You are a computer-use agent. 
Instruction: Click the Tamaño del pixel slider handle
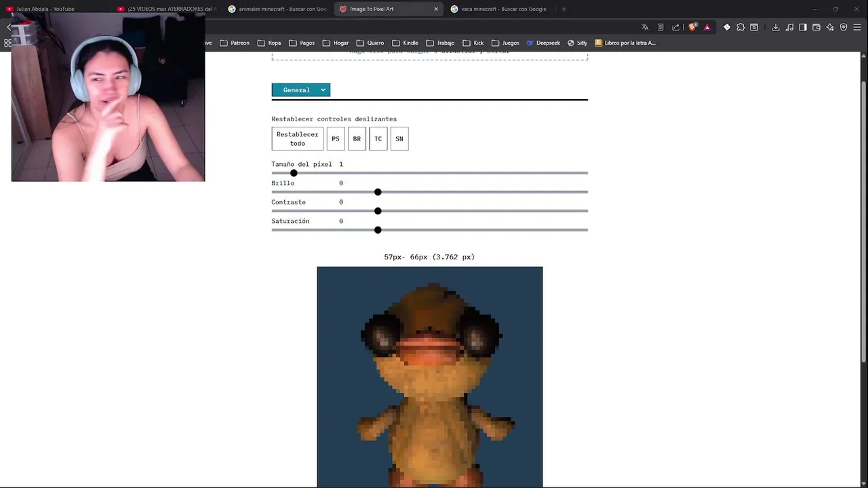294,173
